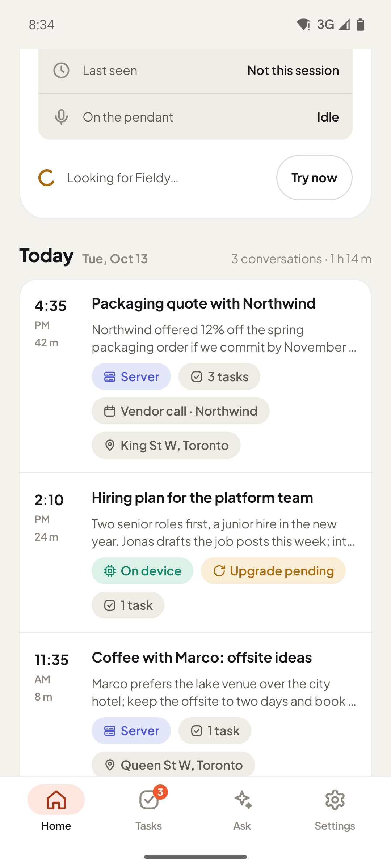Click the Two senior roles first summary
This screenshot has height=868, width=391.
tap(223, 533)
